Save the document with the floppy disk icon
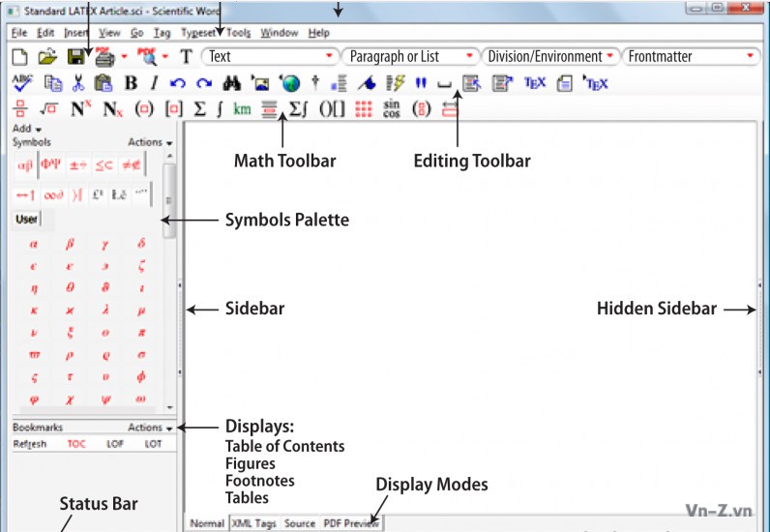This screenshot has height=532, width=770. [x=75, y=57]
